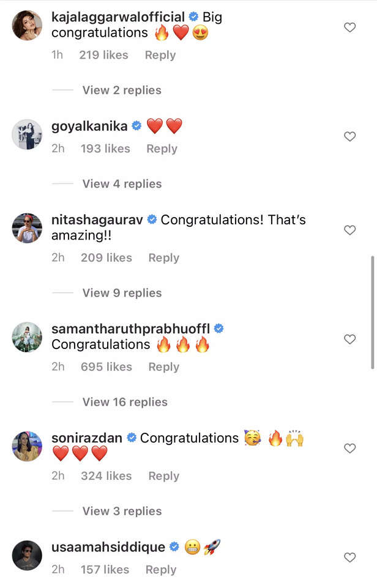Open samantharuthprabhuoffl username link
The width and height of the screenshot is (377, 588).
(131, 328)
